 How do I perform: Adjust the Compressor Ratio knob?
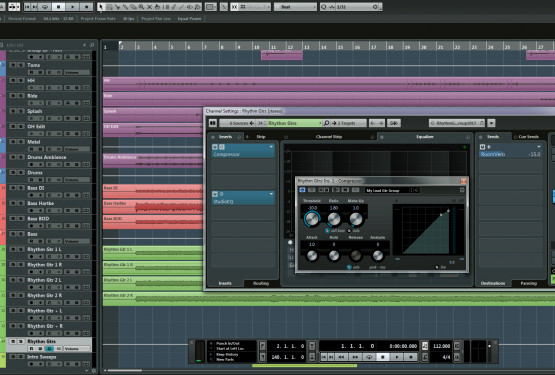334,219
